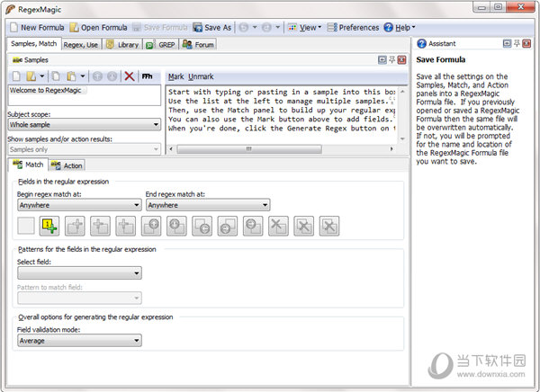Close the Samples panel
Viewport: 540px width, 392px height.
402,60
